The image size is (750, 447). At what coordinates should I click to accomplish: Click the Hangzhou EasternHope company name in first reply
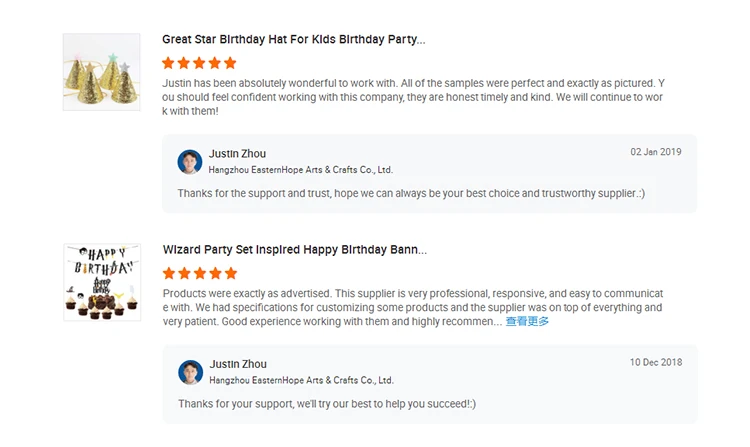pos(300,170)
